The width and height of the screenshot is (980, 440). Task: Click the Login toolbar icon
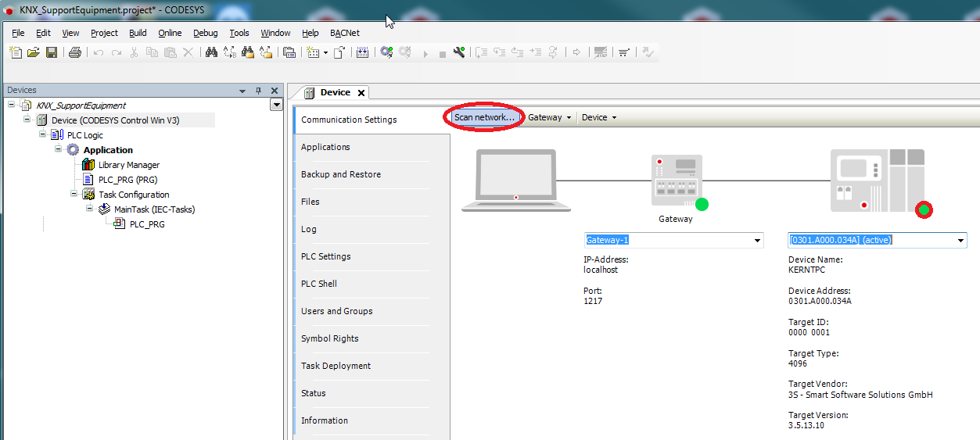pyautogui.click(x=386, y=52)
